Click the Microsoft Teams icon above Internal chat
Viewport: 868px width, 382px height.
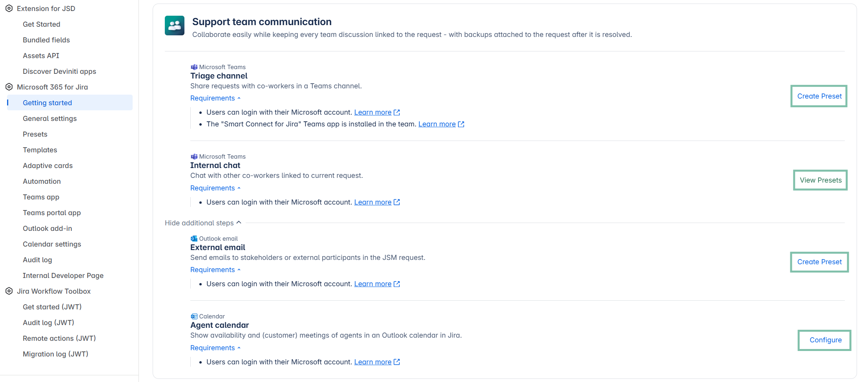coord(194,157)
